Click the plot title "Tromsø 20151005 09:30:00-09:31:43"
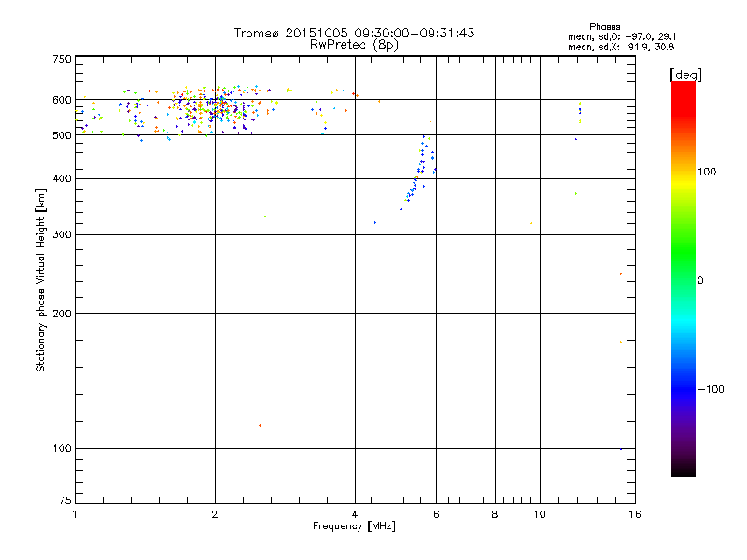Screen dimensions: 747x560 pyautogui.click(x=354, y=33)
